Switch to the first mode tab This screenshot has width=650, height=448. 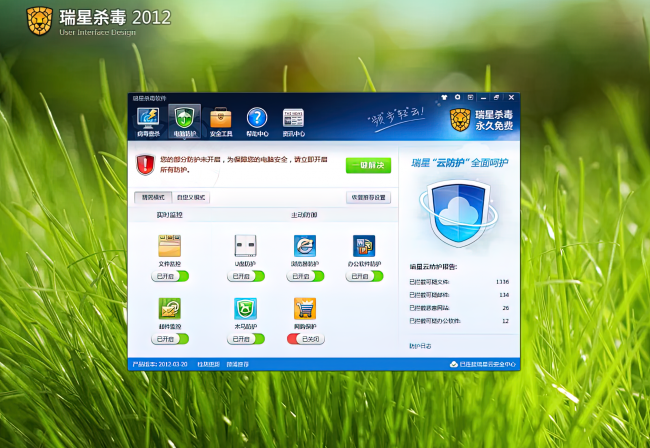point(153,197)
